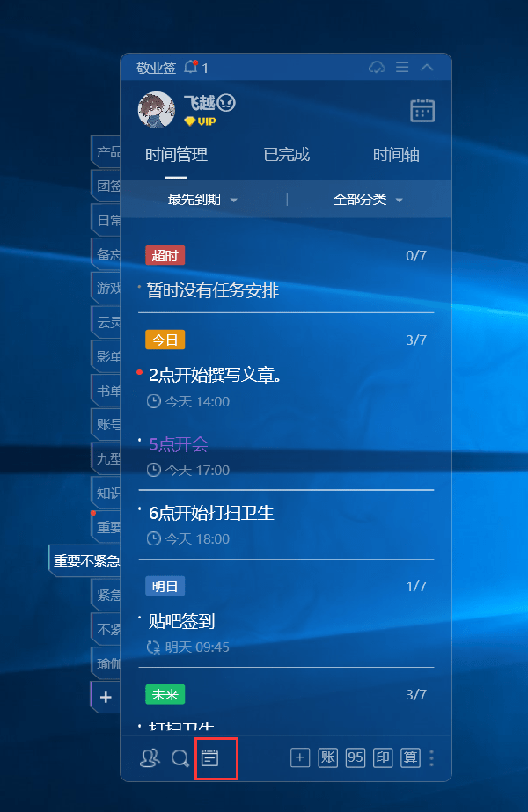
Task: Click the user avatar picture
Action: (157, 110)
